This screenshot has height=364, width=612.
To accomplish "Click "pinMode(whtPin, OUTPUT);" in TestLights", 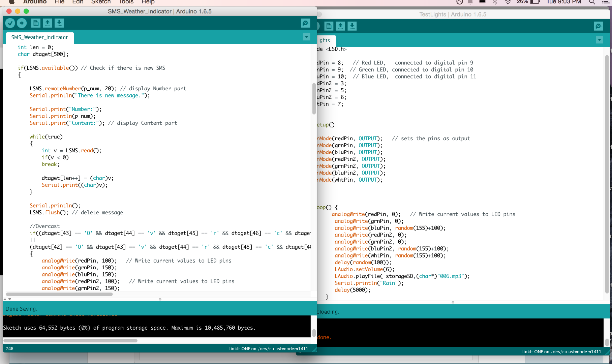I will tap(350, 180).
